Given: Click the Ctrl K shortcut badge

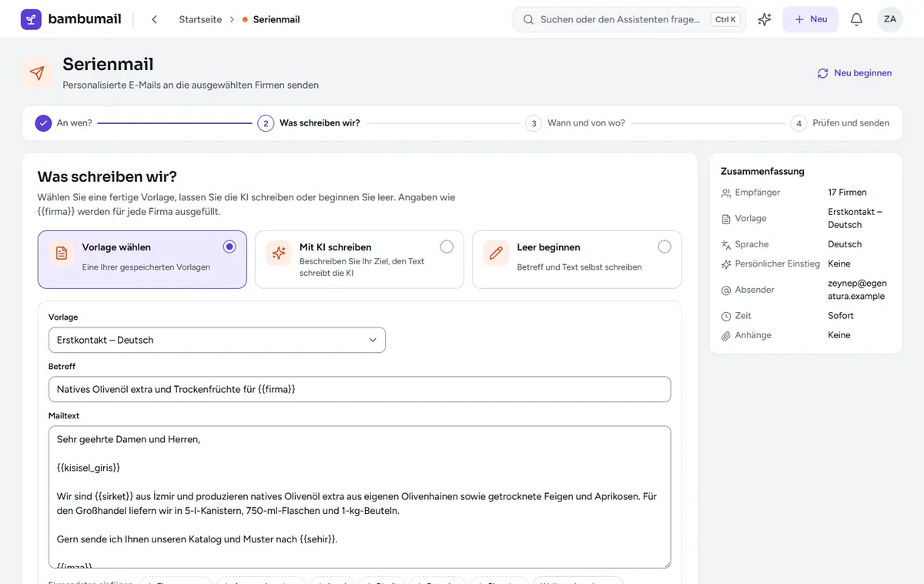Looking at the screenshot, I should (x=725, y=19).
